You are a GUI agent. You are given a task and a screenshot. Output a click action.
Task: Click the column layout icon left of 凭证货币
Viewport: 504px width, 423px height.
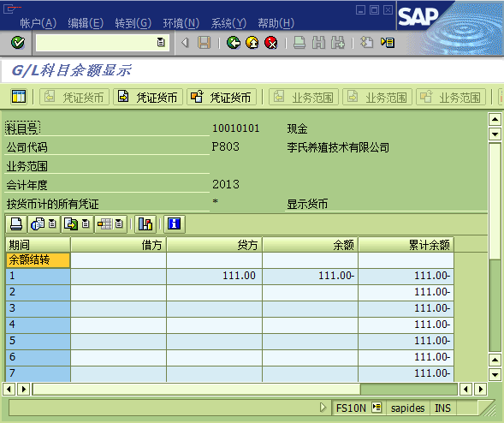[19, 97]
